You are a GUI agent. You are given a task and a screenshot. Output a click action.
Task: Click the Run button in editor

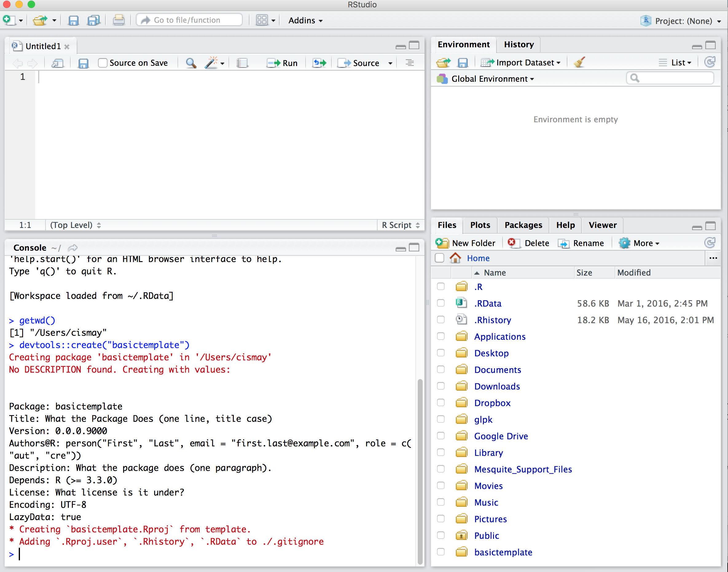click(x=282, y=63)
